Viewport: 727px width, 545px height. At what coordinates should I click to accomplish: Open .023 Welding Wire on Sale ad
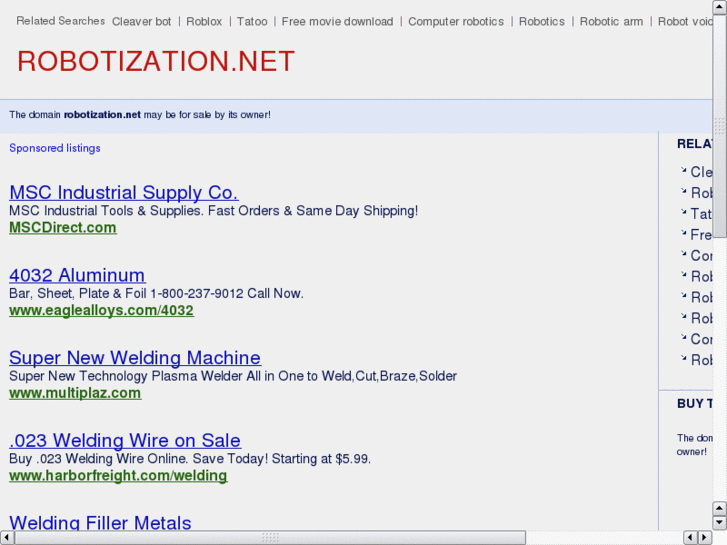click(x=125, y=440)
